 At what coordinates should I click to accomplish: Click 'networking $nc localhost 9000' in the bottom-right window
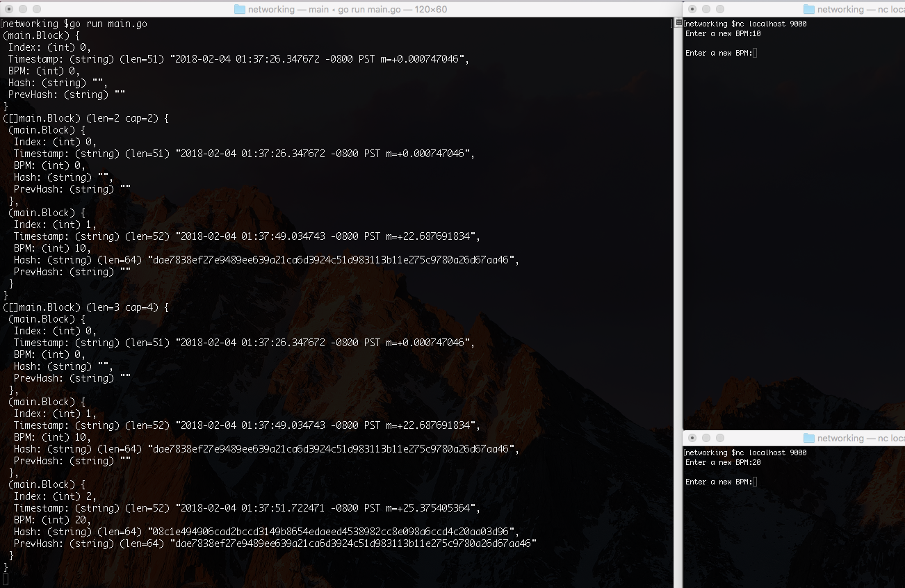746,452
